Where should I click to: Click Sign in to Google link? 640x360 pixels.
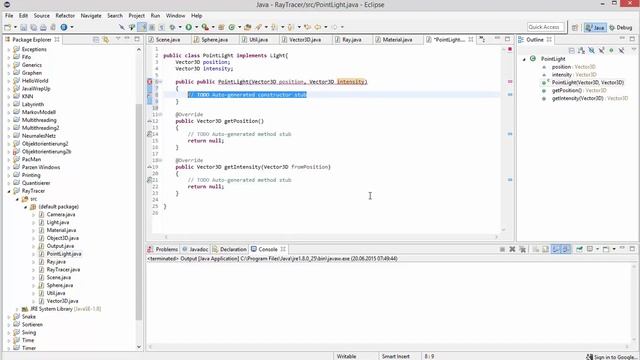click(612, 357)
